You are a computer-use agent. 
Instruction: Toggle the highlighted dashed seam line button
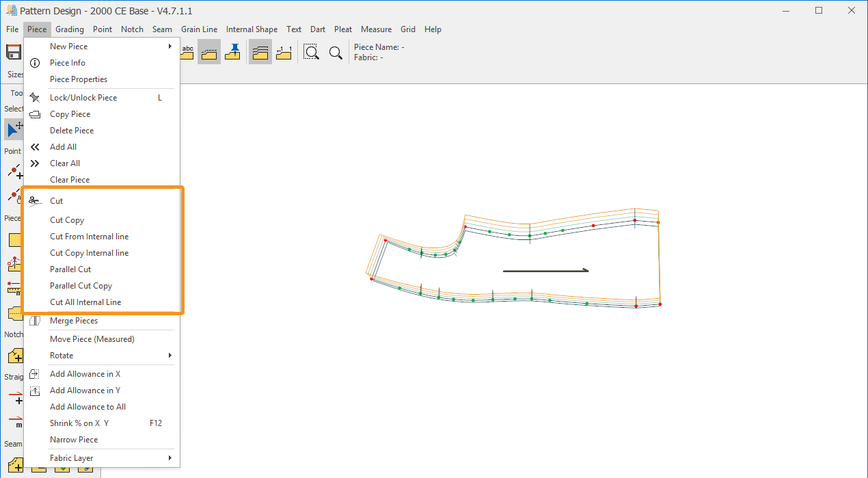tap(209, 52)
